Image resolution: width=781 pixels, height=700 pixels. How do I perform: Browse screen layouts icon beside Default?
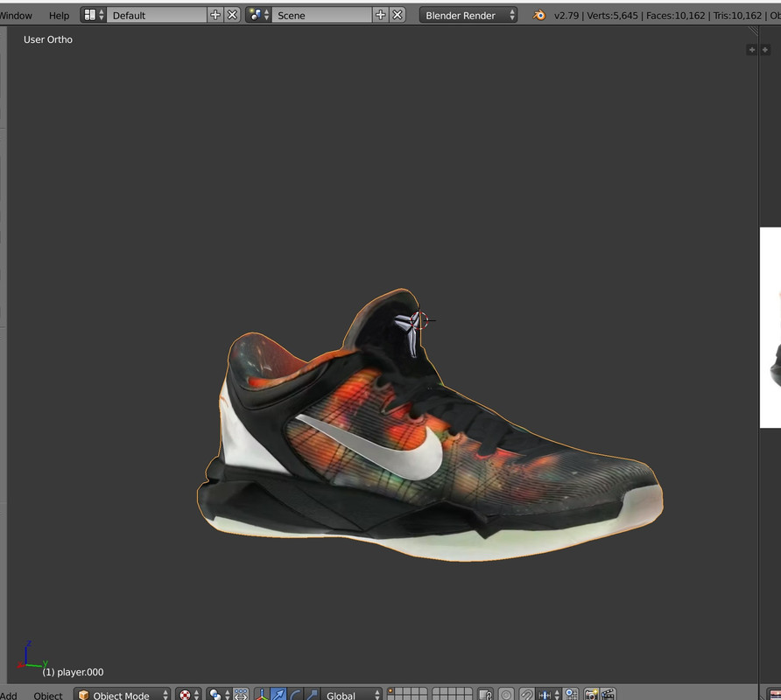(x=94, y=15)
